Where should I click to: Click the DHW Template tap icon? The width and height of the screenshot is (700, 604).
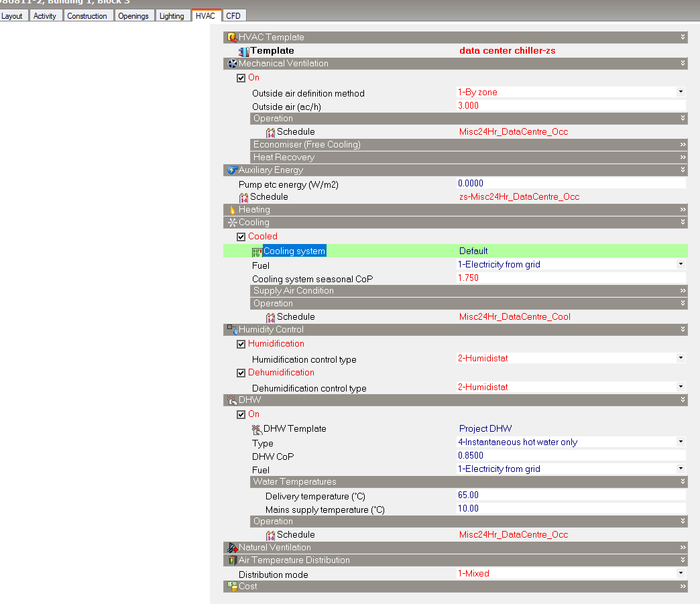click(257, 430)
